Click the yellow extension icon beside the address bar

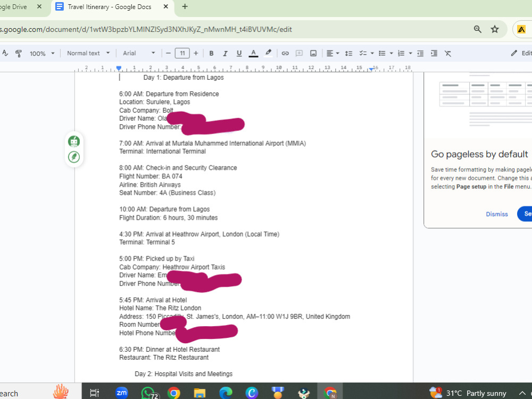pos(521,29)
